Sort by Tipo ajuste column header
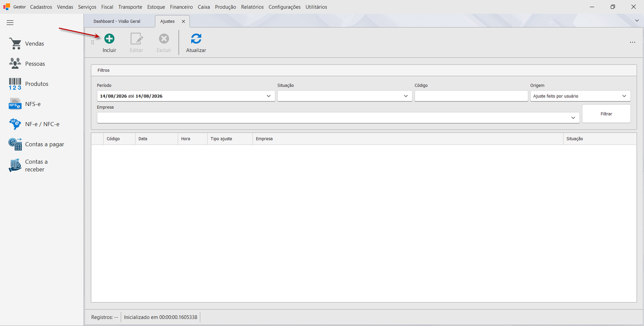The height and width of the screenshot is (326, 644). click(230, 139)
